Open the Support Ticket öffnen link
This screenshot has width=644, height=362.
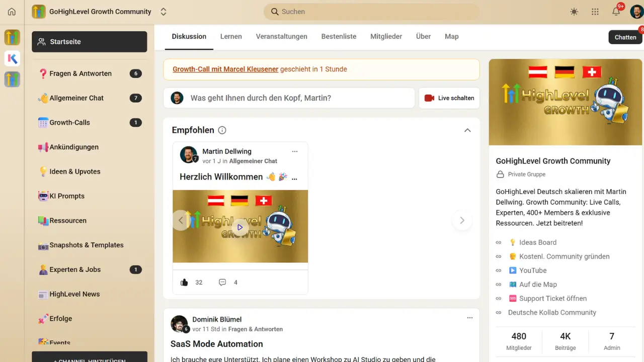547,299
